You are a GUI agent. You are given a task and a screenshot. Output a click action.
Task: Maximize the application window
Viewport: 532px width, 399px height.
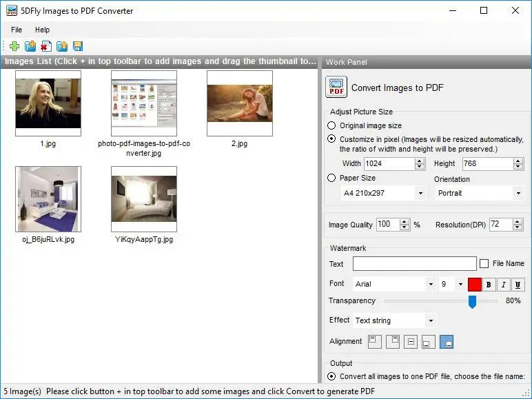484,10
